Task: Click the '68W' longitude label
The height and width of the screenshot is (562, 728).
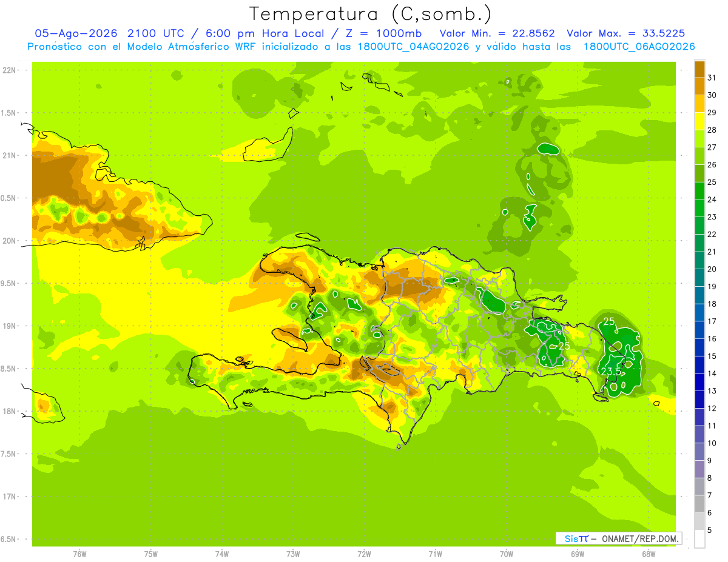Action: coord(649,554)
